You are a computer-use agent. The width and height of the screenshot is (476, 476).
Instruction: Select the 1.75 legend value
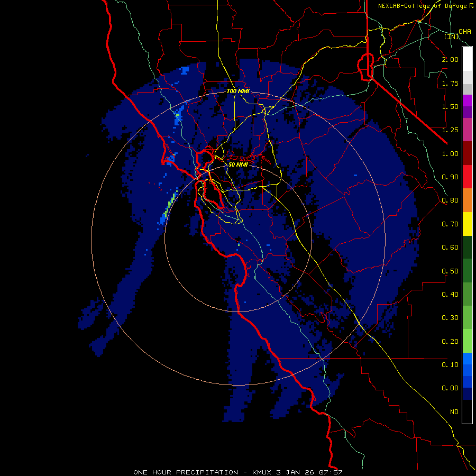(450, 83)
